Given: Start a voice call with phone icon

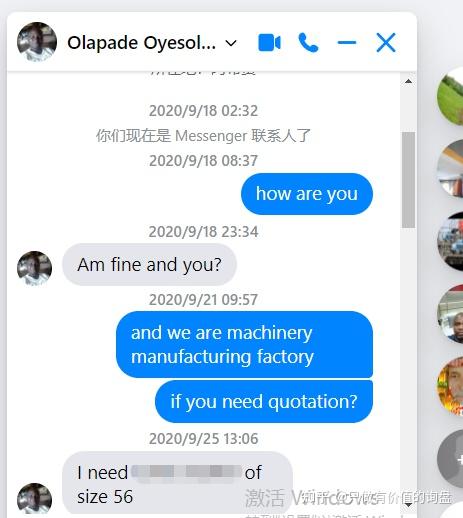Looking at the screenshot, I should tap(308, 43).
